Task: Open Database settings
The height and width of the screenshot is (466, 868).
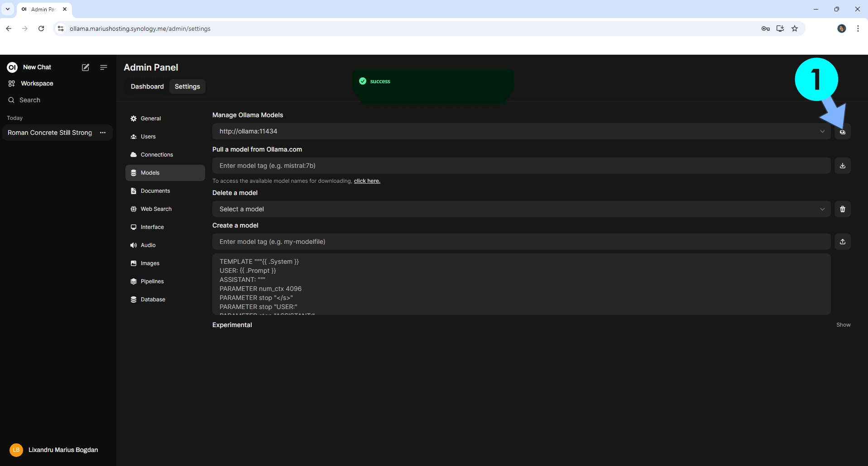Action: click(165, 300)
